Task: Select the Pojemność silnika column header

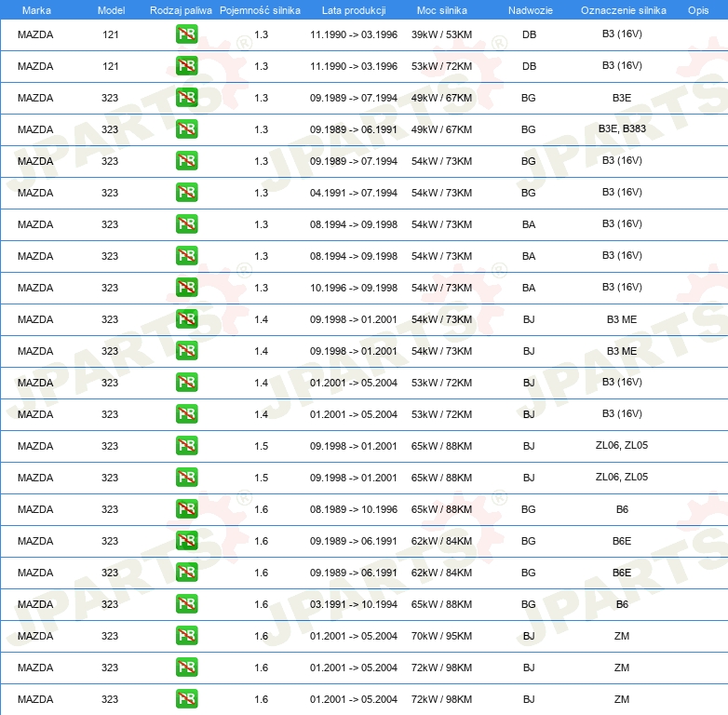Action: 260,10
